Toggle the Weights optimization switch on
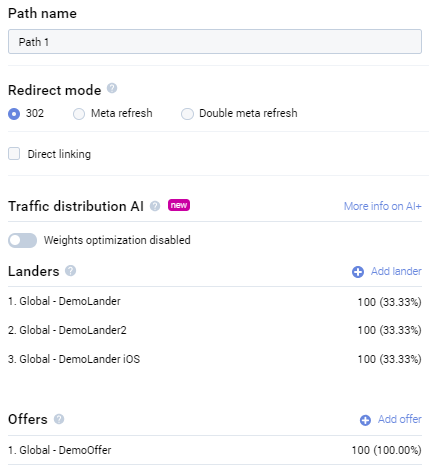The image size is (429, 474). [x=22, y=240]
